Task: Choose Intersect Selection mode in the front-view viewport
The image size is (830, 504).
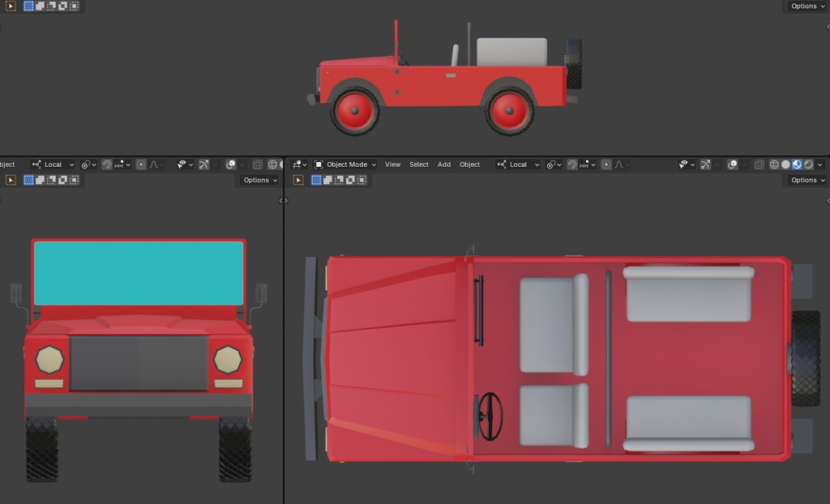Action: 74,180
